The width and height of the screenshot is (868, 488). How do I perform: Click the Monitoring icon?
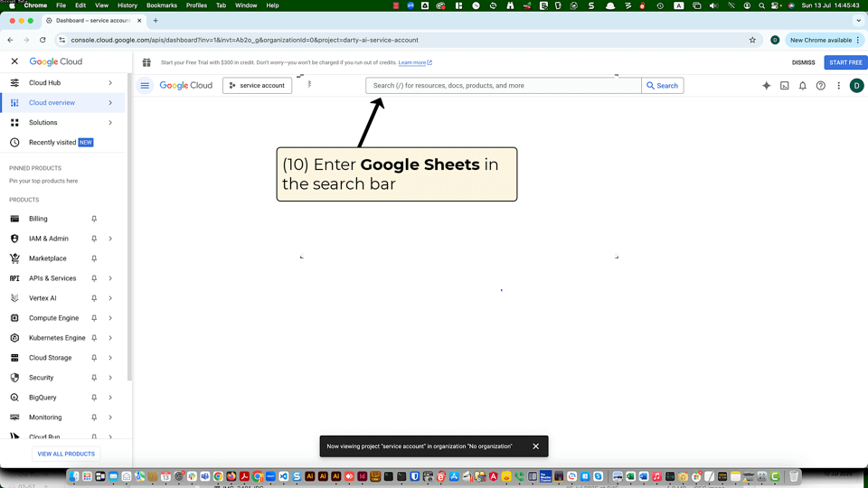coord(15,418)
